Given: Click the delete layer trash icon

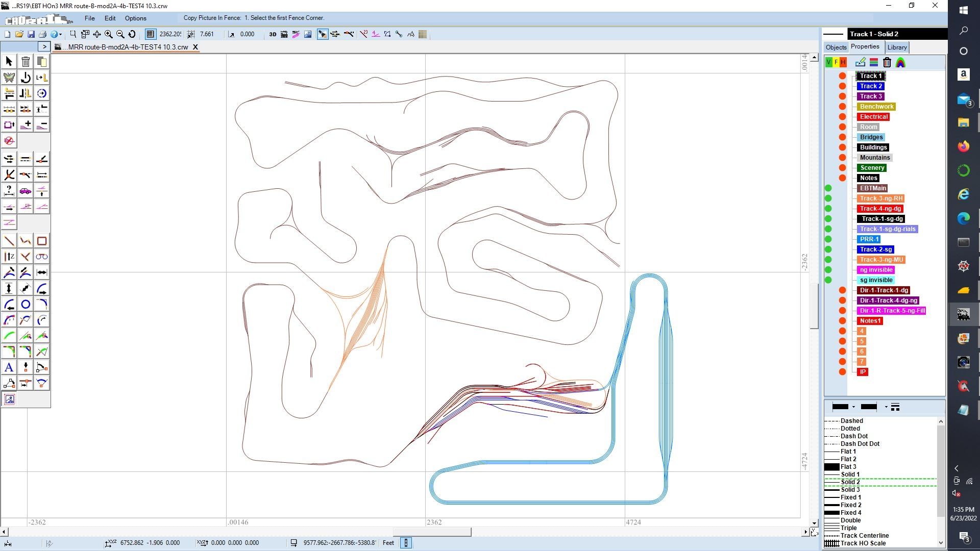Looking at the screenshot, I should click(x=887, y=62).
